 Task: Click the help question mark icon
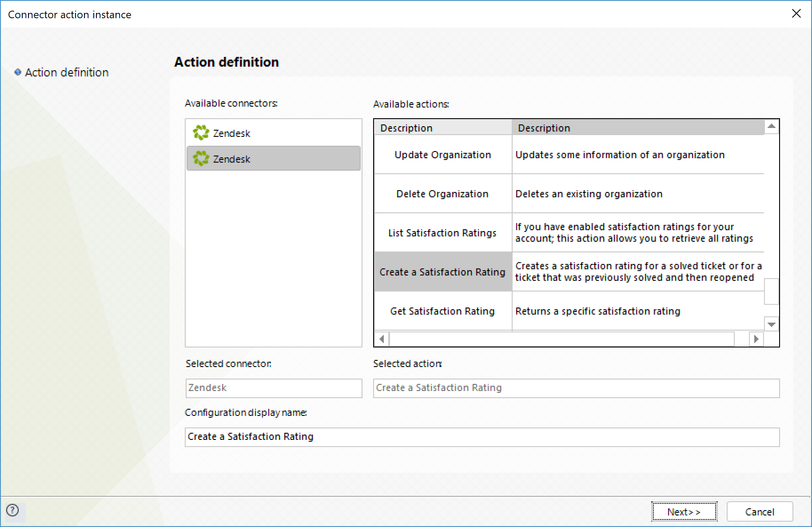click(13, 510)
